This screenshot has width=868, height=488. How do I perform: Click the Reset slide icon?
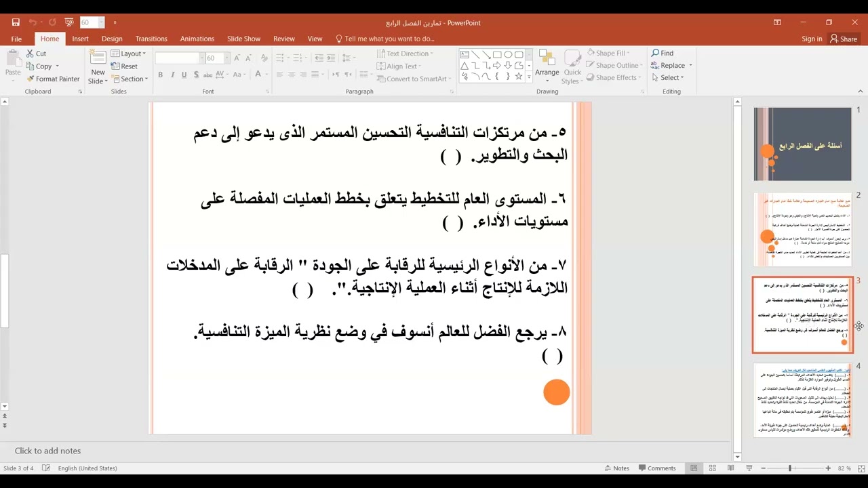click(115, 66)
